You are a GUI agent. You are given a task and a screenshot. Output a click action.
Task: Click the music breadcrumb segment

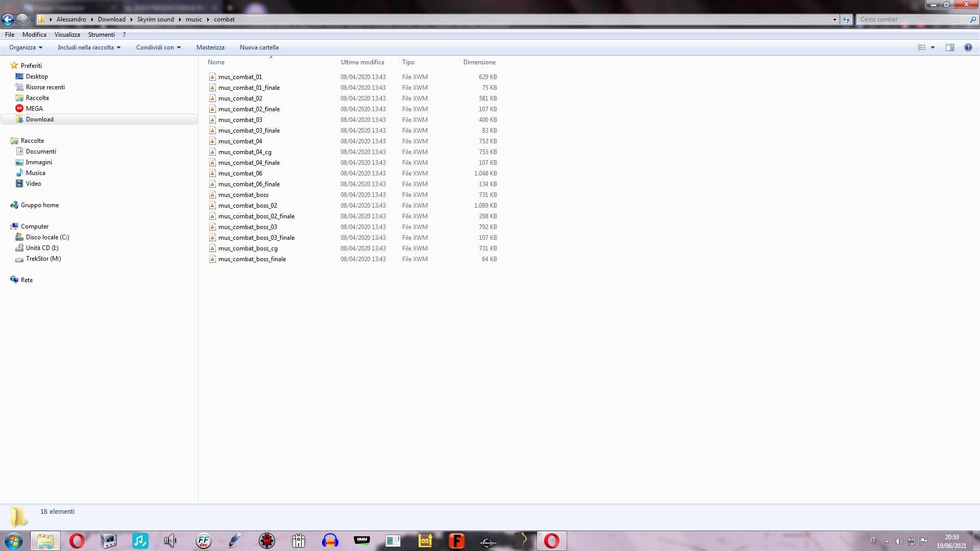tap(194, 19)
